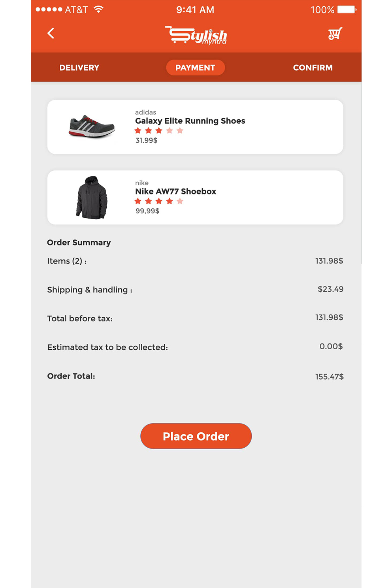Select the PAYMENT step tab
The image size is (392, 588).
click(196, 68)
